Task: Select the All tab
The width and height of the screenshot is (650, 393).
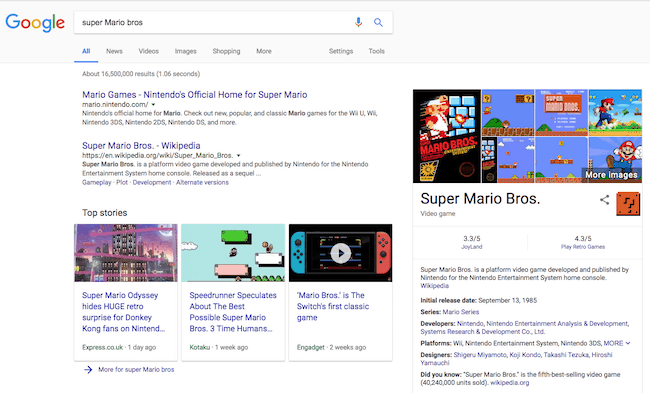Action: tap(86, 51)
